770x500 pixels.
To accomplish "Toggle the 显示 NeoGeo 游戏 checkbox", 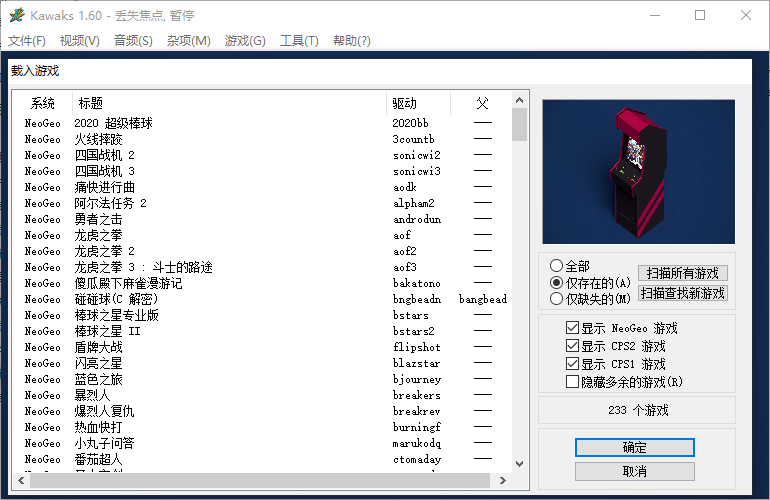I will [572, 328].
